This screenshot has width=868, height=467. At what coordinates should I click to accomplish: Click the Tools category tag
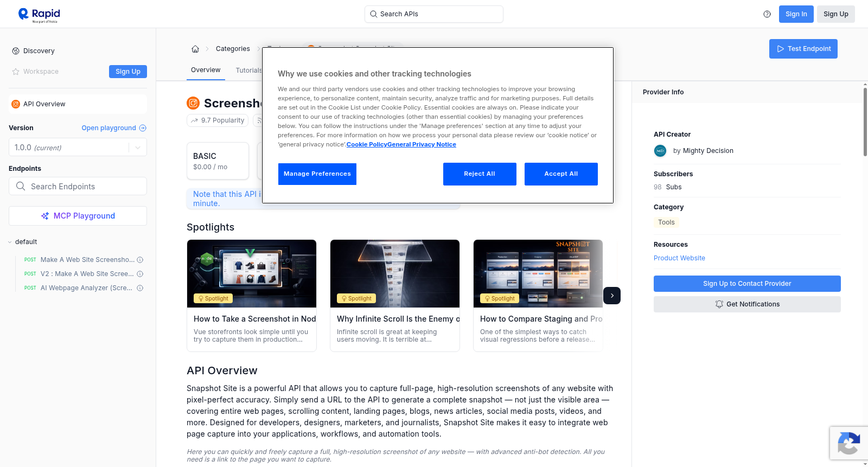click(666, 222)
